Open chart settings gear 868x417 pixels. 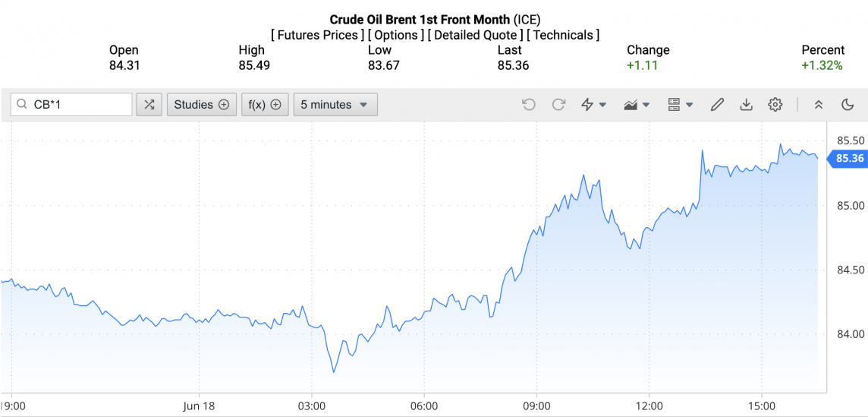(x=775, y=105)
